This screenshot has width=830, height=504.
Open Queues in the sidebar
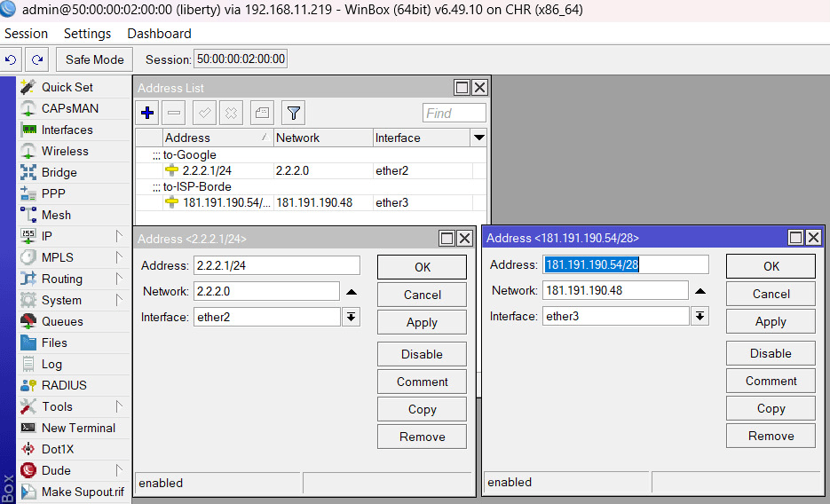pos(74,321)
